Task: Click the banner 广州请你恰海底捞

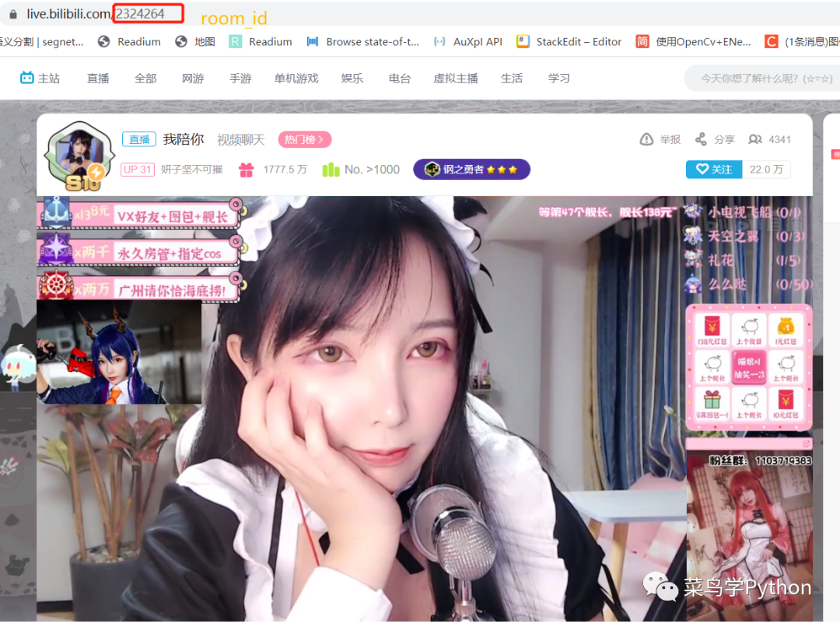Action: coord(138,288)
